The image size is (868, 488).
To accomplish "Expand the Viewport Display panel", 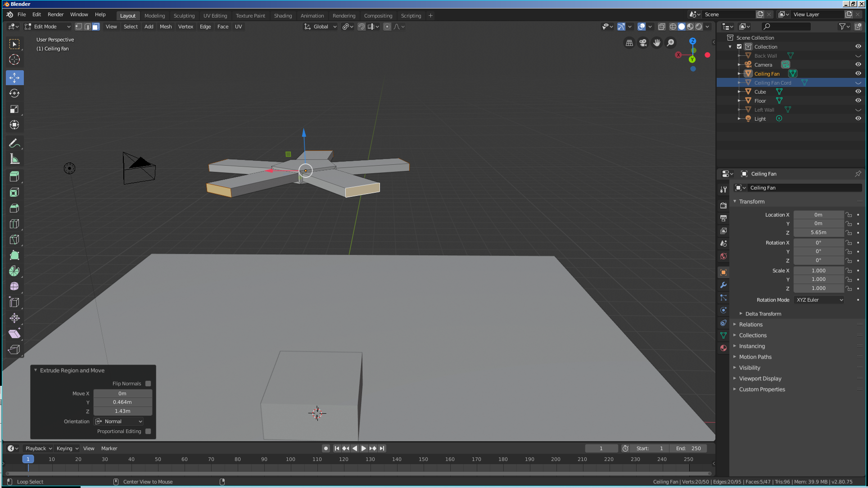I will point(760,379).
